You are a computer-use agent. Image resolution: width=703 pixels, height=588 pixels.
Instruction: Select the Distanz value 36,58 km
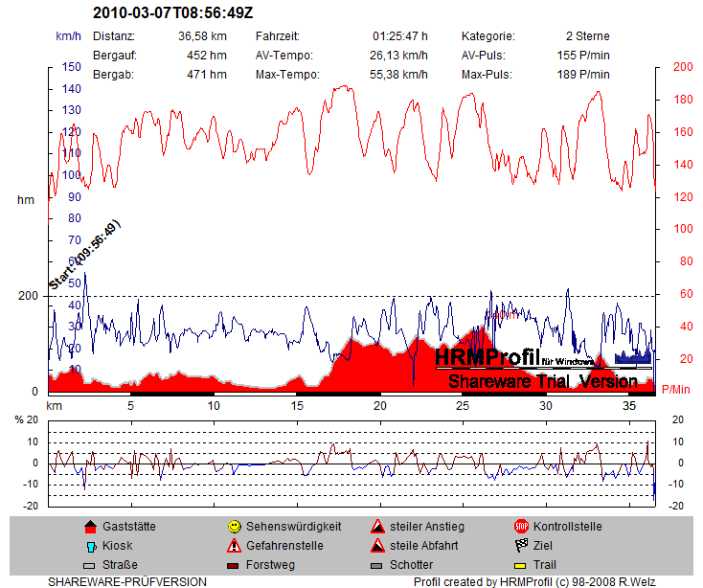(202, 36)
